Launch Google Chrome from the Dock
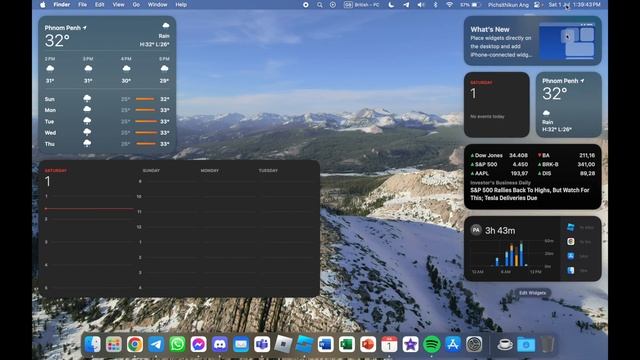Viewport: 640px width, 360px height. pos(135,344)
